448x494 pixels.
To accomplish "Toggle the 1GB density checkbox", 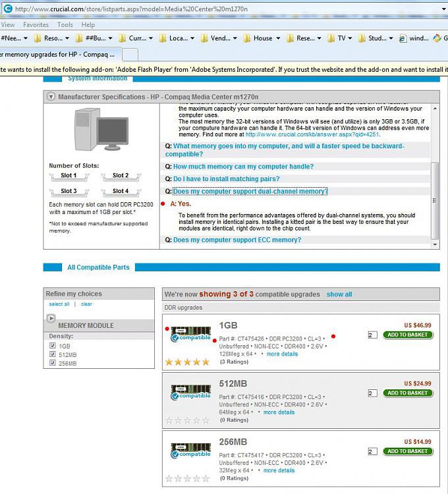I will tap(52, 346).
